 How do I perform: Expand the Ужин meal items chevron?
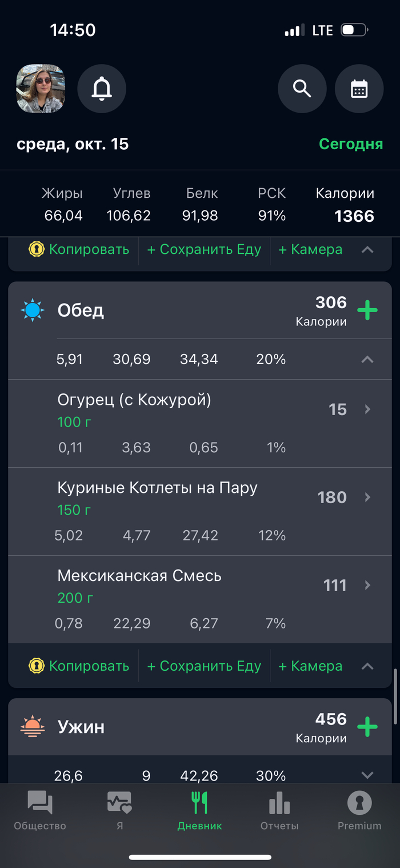367,775
